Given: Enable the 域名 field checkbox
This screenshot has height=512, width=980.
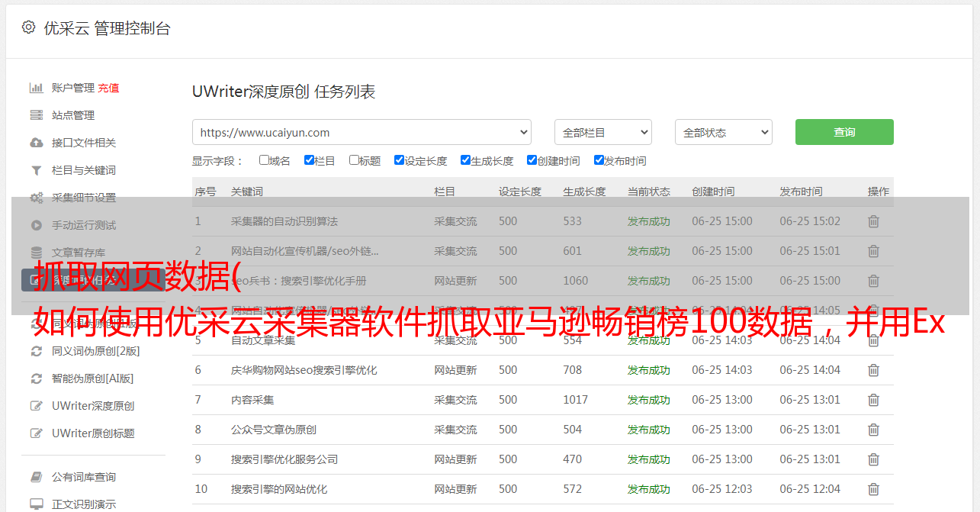Looking at the screenshot, I should (264, 160).
